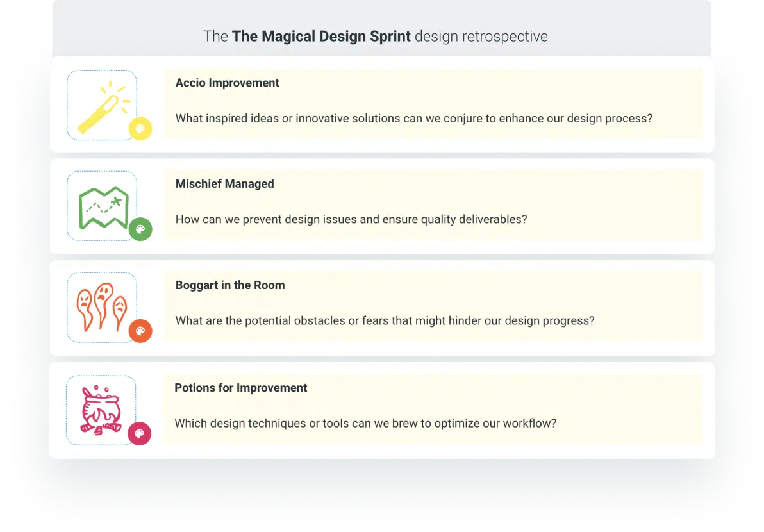Screen dimensions: 764x532
Task: Edit the question about preventing design issues
Action: click(x=351, y=219)
